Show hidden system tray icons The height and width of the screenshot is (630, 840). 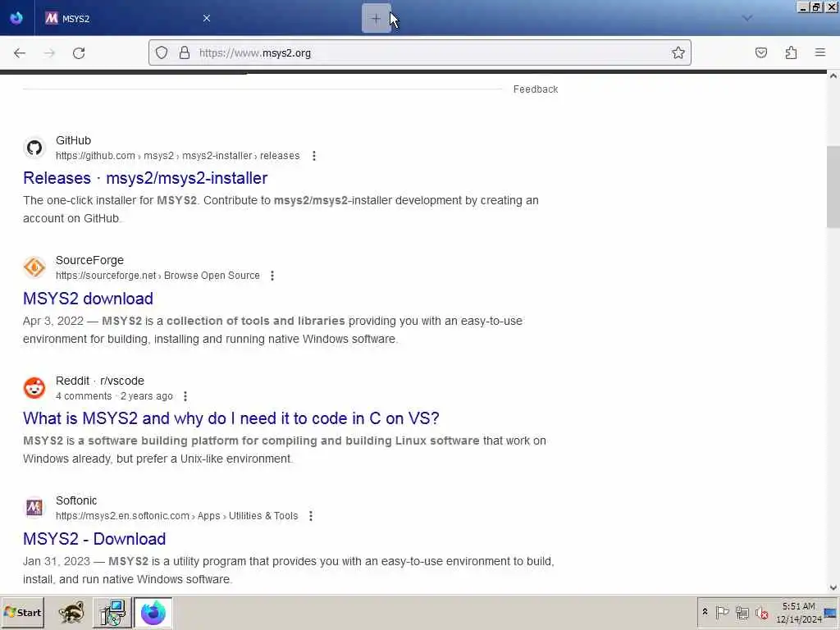(x=705, y=612)
